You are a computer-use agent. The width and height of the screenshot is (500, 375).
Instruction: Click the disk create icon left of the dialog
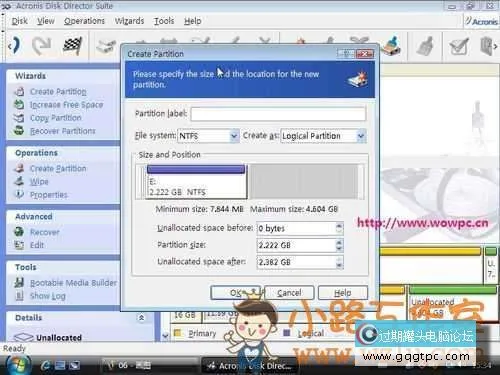(x=106, y=47)
